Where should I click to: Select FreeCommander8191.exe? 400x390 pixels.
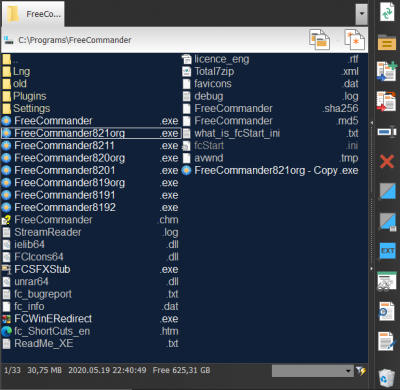91,195
